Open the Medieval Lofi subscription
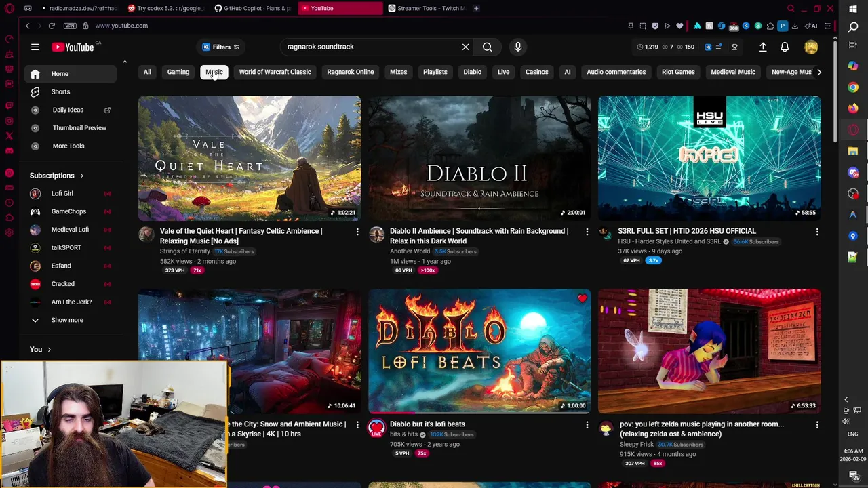The height and width of the screenshot is (488, 868). (71, 230)
